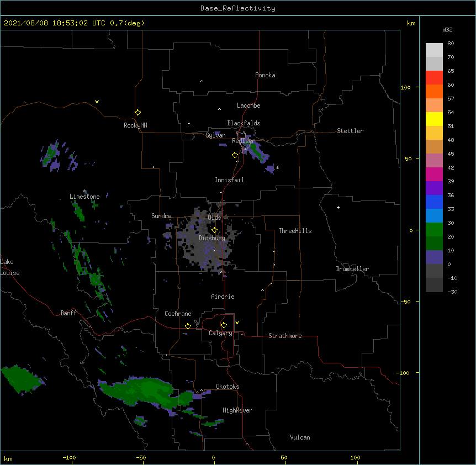476x465 pixels.
Task: Select the blue 33–36 dBZ legend swatch
Action: [434, 202]
